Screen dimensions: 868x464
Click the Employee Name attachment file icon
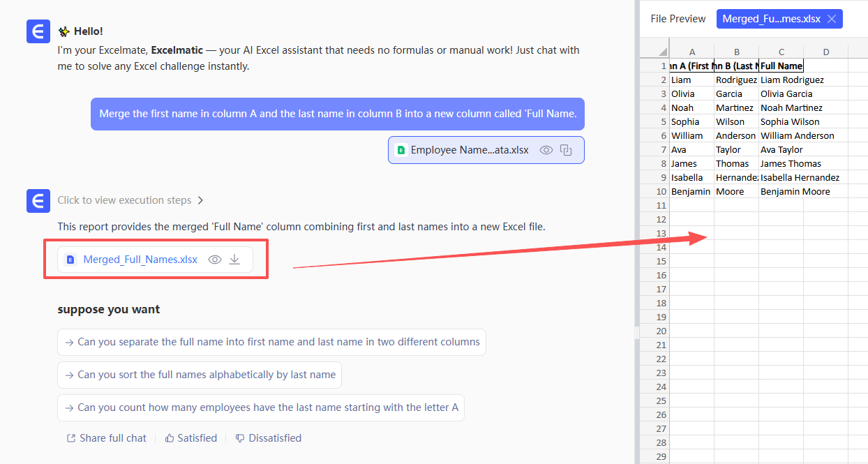(x=401, y=150)
